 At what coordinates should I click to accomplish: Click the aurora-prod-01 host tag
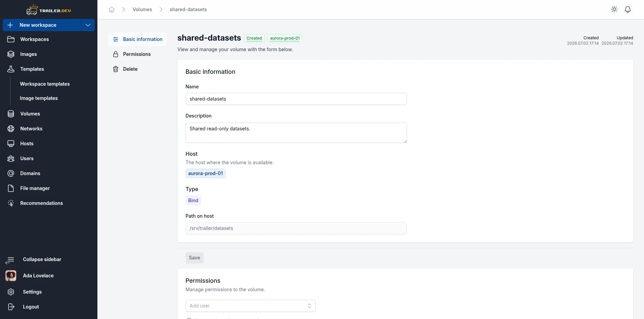point(205,173)
